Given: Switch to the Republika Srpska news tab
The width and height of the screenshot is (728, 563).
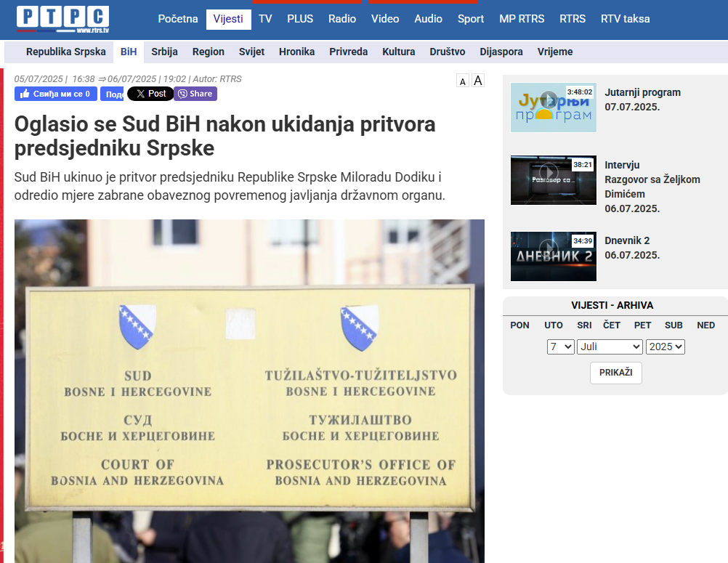Looking at the screenshot, I should pyautogui.click(x=66, y=52).
